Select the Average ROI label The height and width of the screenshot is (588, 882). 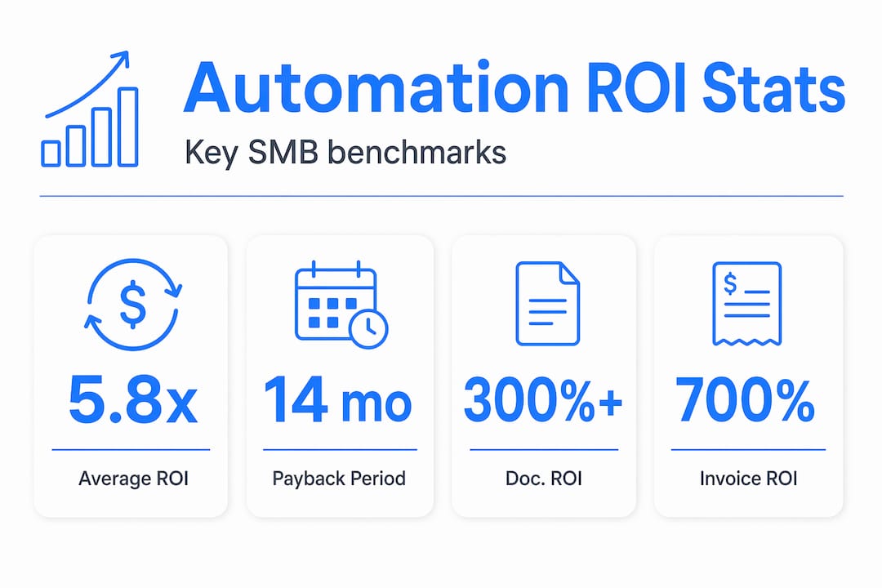tap(133, 479)
